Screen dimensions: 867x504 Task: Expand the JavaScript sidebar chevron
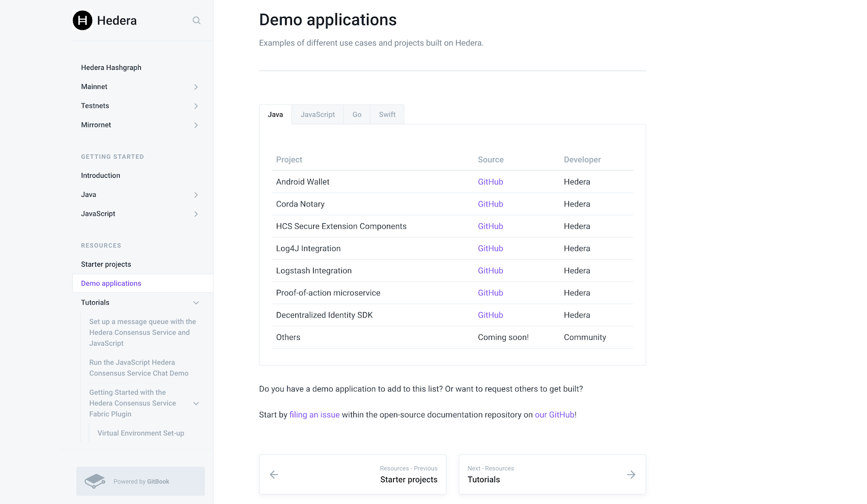coord(196,214)
